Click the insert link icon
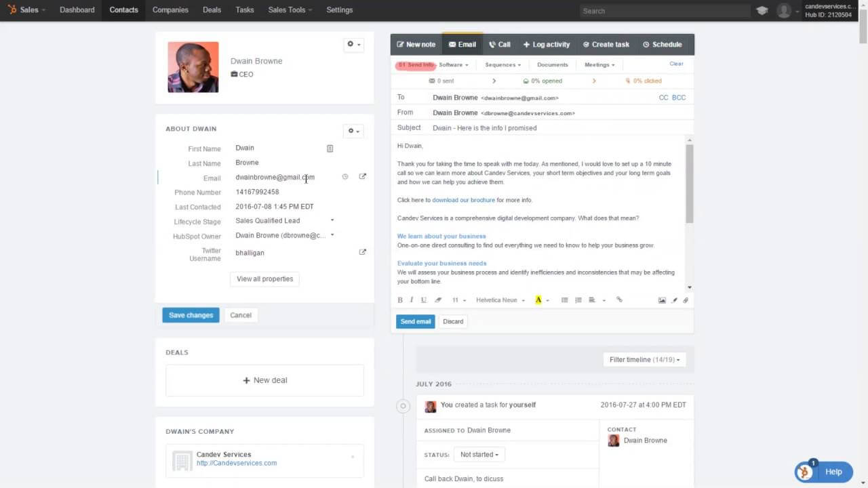 619,300
